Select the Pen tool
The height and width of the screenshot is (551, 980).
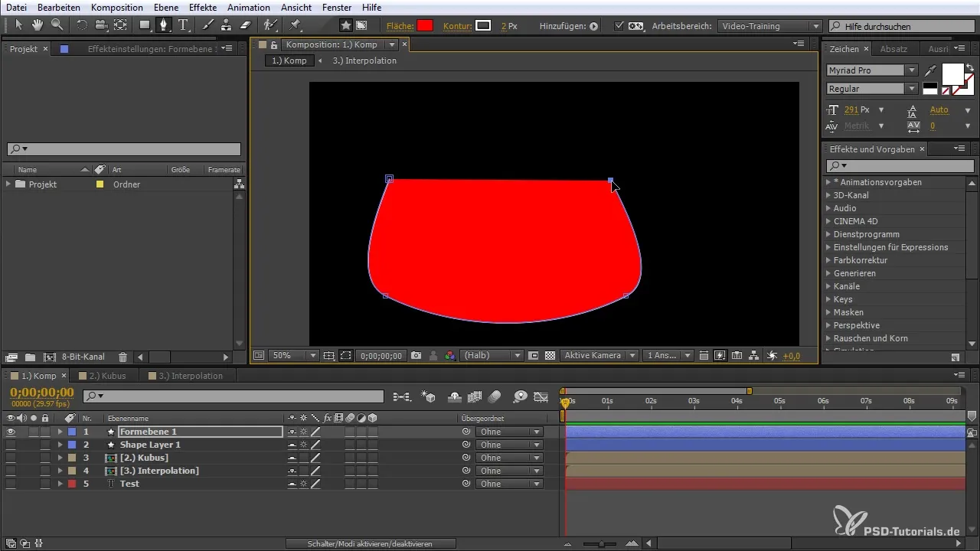coord(164,25)
